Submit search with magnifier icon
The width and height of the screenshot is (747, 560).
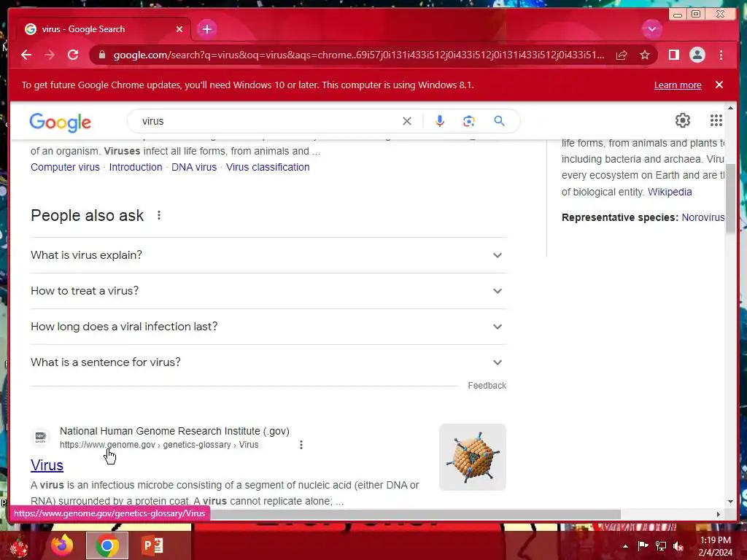[499, 121]
